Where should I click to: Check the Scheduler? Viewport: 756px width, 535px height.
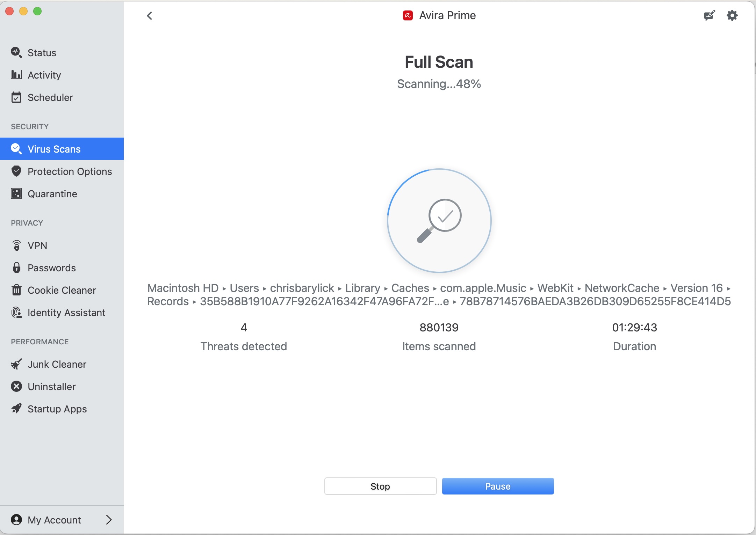[x=50, y=97]
